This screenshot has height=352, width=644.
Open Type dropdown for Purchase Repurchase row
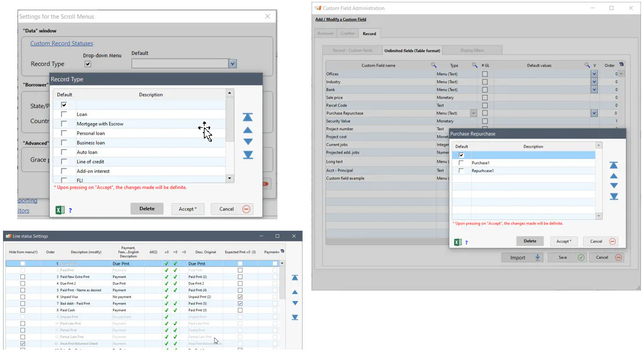[x=474, y=113]
